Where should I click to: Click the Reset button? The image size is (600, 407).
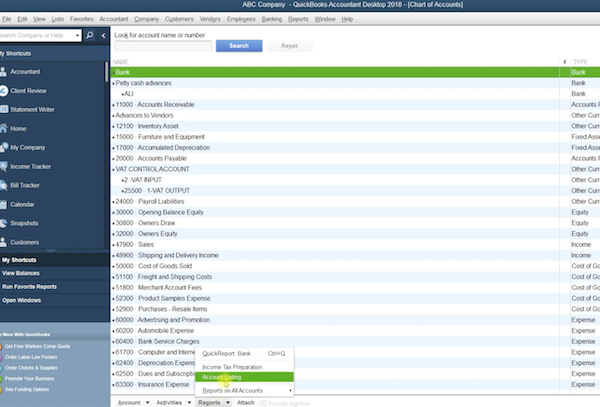pos(290,46)
